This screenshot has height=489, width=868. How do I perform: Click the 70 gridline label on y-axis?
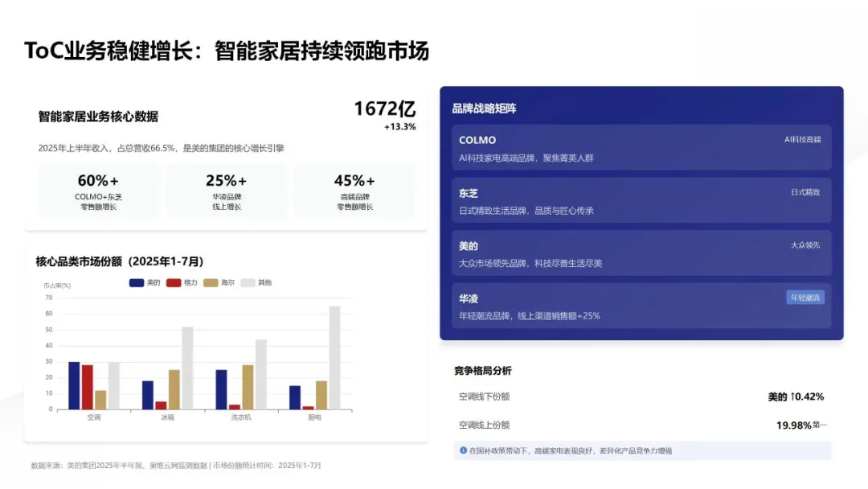[x=49, y=298]
